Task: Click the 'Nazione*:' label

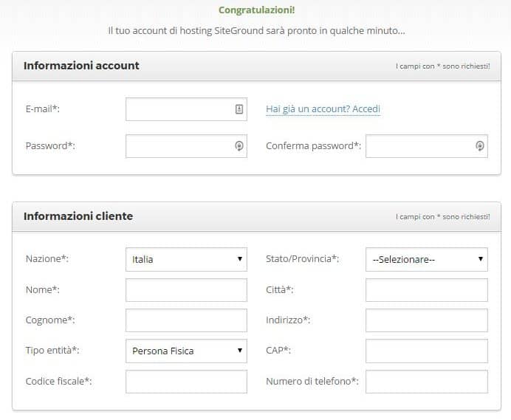Action: (47, 258)
